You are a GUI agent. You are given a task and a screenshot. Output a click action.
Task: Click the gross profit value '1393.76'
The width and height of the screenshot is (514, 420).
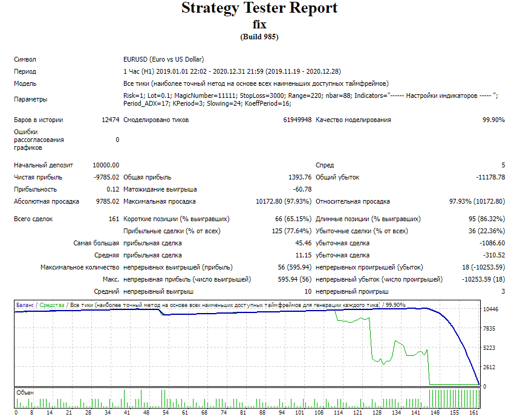tap(300, 177)
